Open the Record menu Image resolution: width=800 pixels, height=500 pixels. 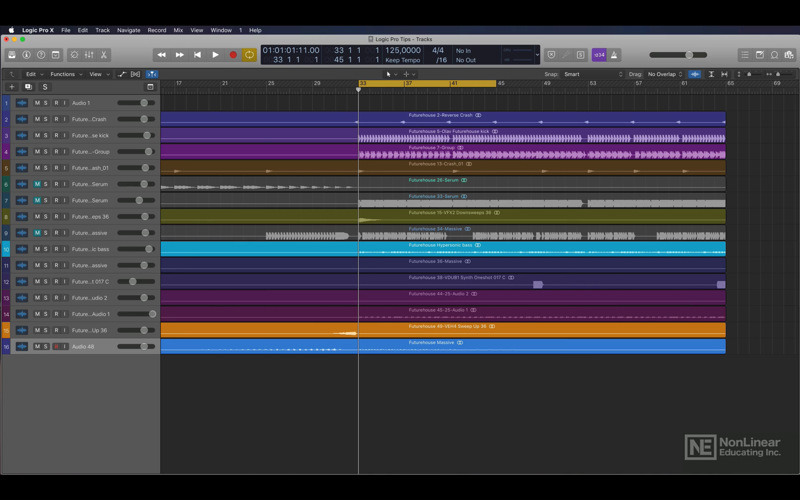pyautogui.click(x=157, y=30)
